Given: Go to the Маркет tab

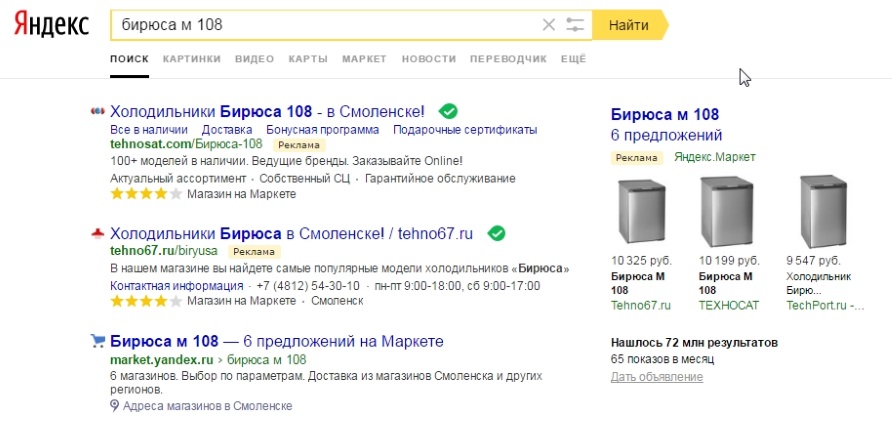Looking at the screenshot, I should click(x=364, y=59).
